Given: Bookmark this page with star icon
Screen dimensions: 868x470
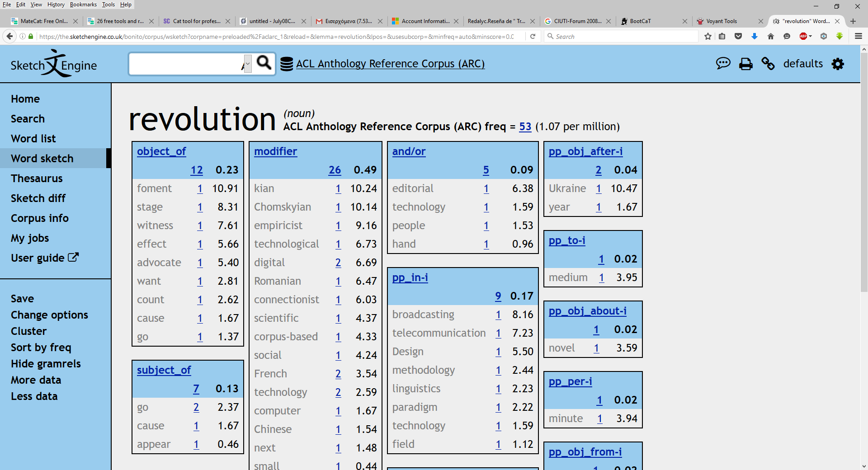Looking at the screenshot, I should point(708,37).
